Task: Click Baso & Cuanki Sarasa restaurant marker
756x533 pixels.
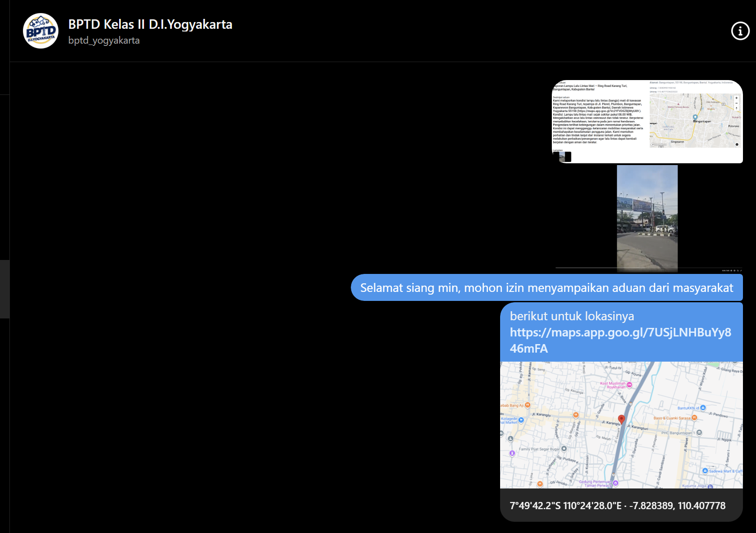Action: pos(694,418)
